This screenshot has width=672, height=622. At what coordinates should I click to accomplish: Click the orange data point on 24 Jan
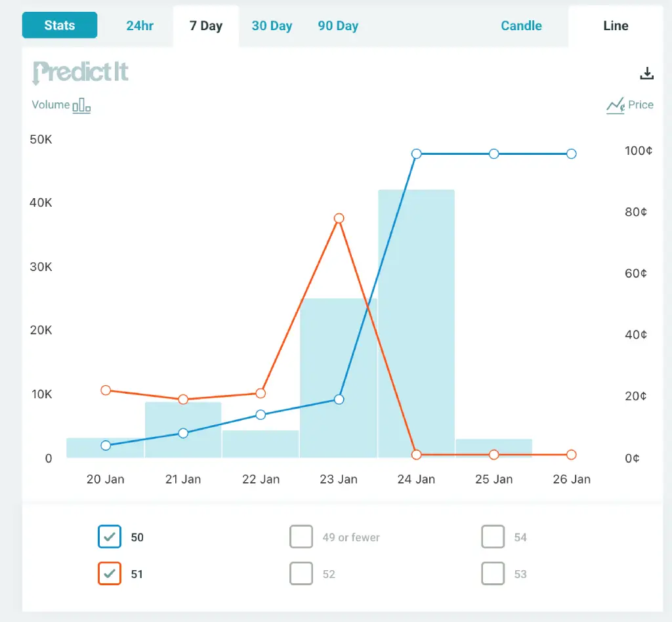pyautogui.click(x=416, y=455)
